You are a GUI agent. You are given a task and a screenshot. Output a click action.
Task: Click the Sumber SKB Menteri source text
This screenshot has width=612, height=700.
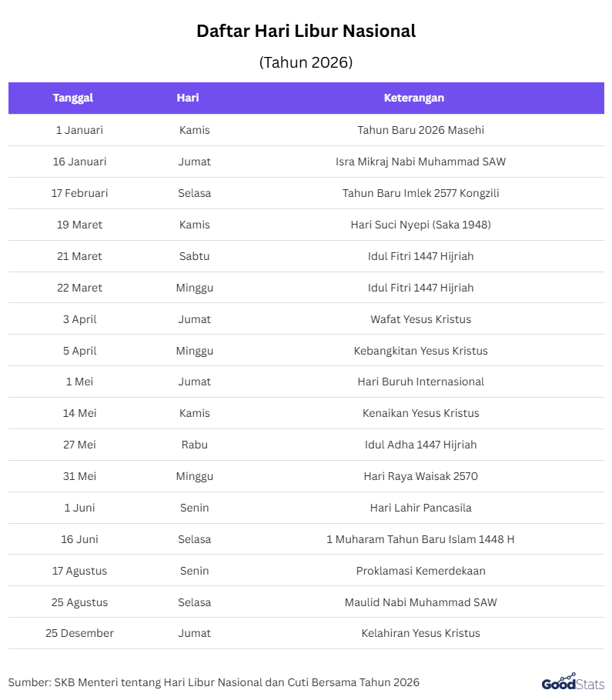click(x=214, y=682)
